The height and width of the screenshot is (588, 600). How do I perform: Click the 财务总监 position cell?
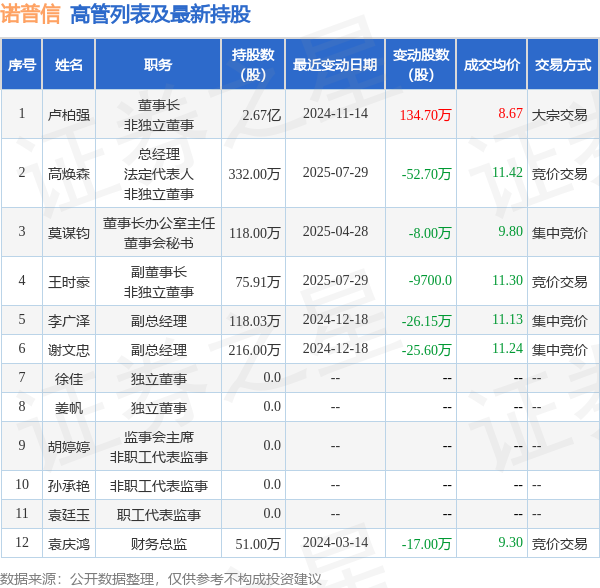[159, 544]
